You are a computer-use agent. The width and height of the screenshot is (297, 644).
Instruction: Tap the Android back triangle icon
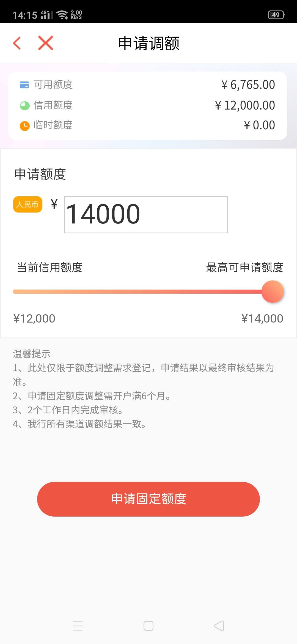tap(219, 626)
